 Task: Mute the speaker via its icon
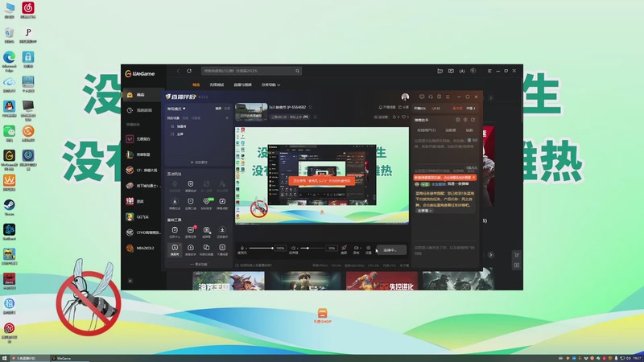293,248
